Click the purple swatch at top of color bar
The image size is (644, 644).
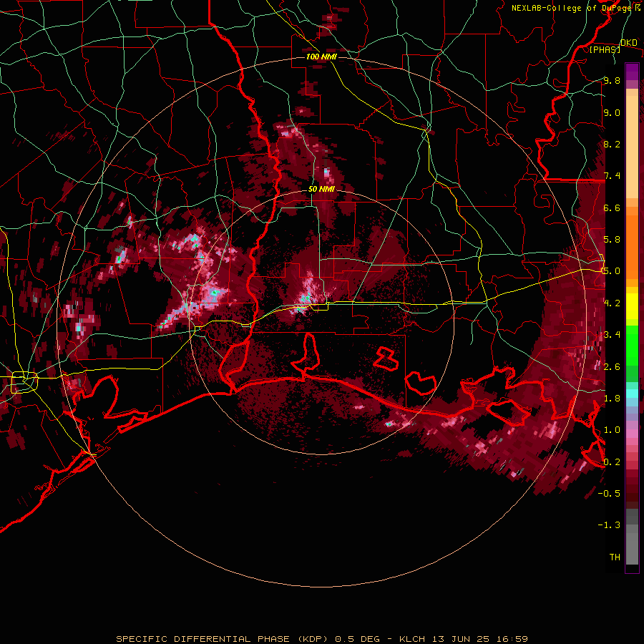[x=632, y=72]
